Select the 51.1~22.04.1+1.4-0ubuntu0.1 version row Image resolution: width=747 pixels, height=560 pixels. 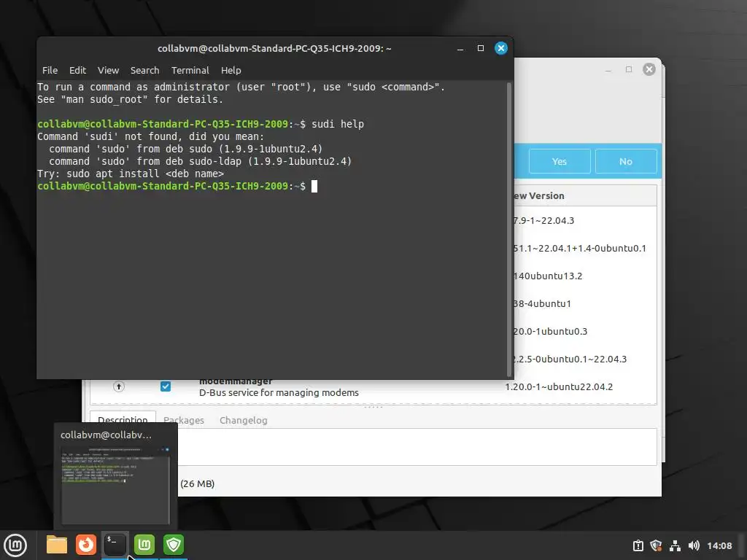coord(580,248)
